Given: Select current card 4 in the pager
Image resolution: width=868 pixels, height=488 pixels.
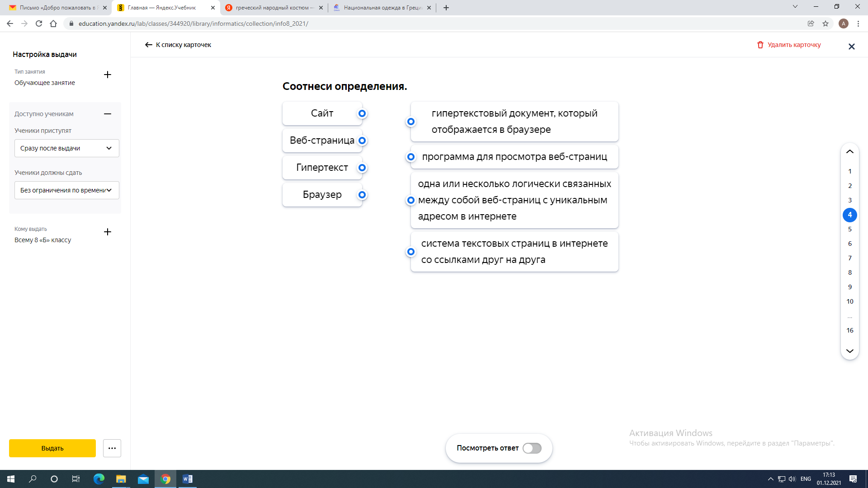Looking at the screenshot, I should point(850,215).
